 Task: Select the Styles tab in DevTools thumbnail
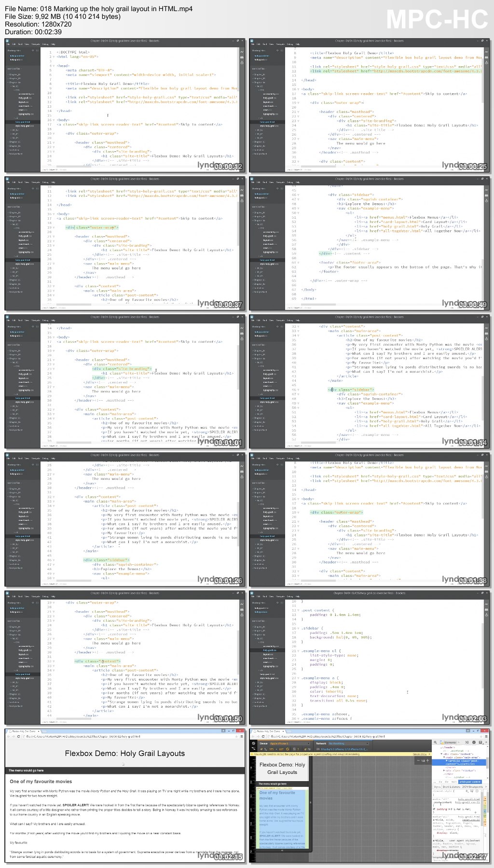(x=437, y=786)
